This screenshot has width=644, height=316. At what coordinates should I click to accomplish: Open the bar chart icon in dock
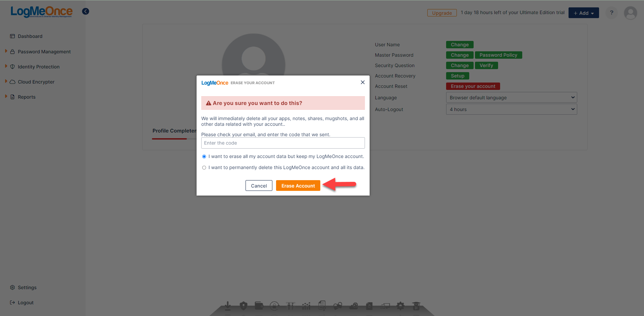pos(306,306)
